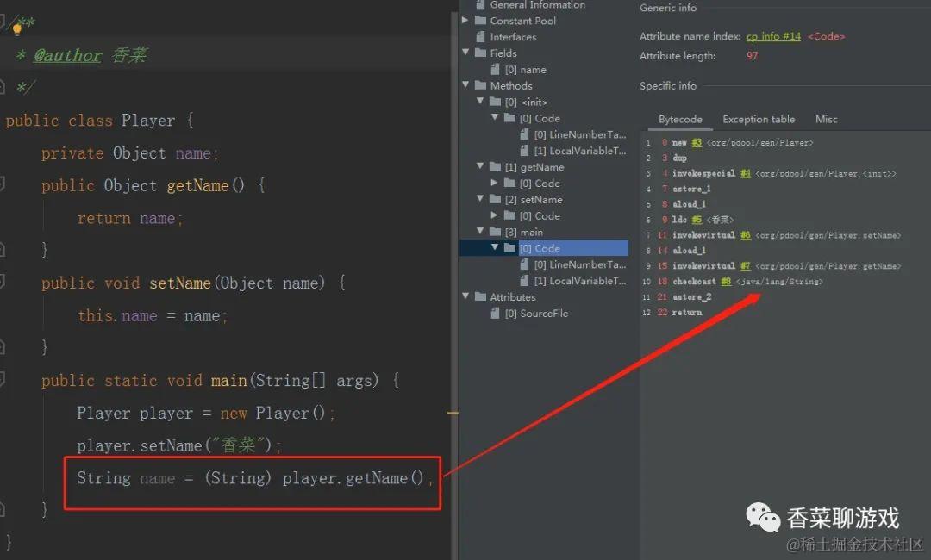The image size is (931, 560).
Task: Collapse the selected [0] Code node under main
Action: 495,247
